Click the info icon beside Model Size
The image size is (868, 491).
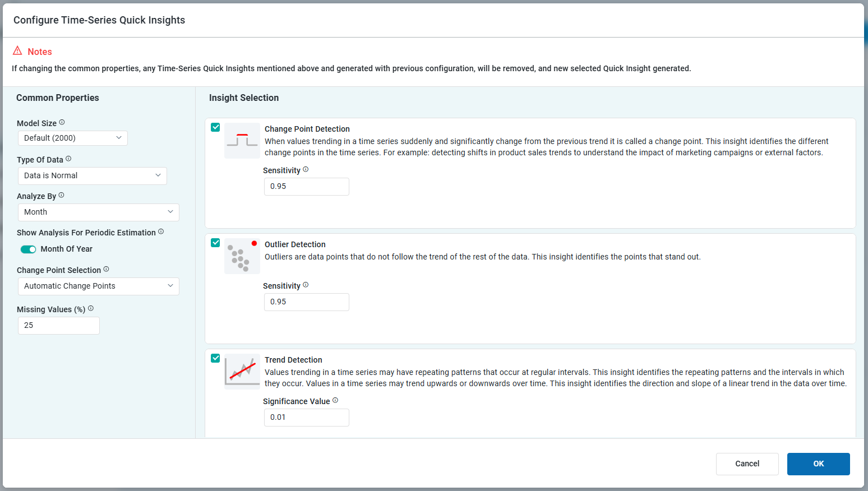point(62,122)
